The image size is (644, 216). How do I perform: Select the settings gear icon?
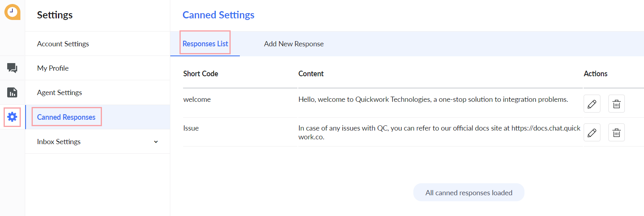point(12,117)
